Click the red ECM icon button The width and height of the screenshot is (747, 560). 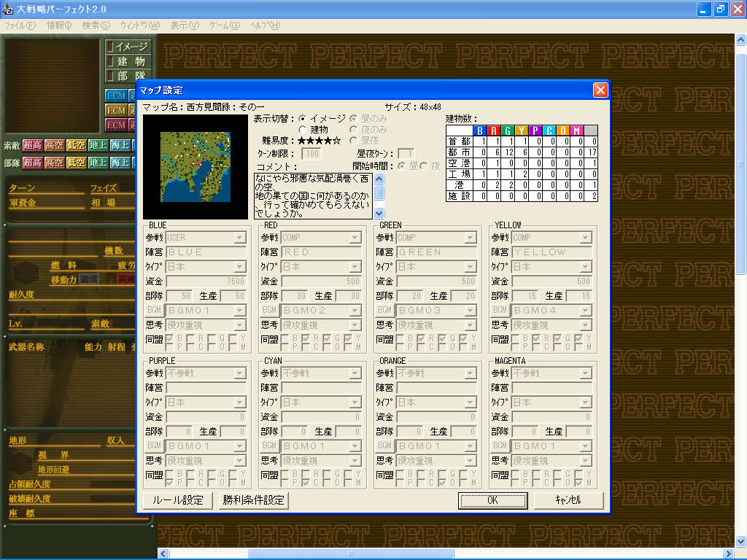point(116,125)
